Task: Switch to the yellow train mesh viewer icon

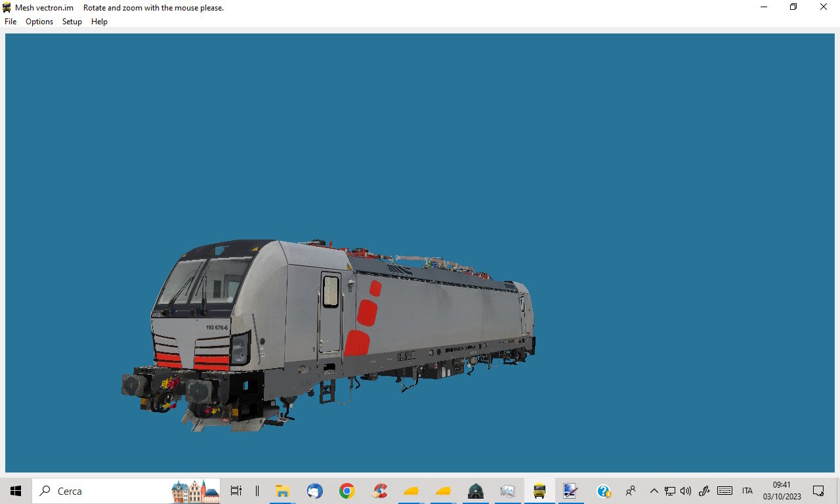Action: pyautogui.click(x=539, y=491)
